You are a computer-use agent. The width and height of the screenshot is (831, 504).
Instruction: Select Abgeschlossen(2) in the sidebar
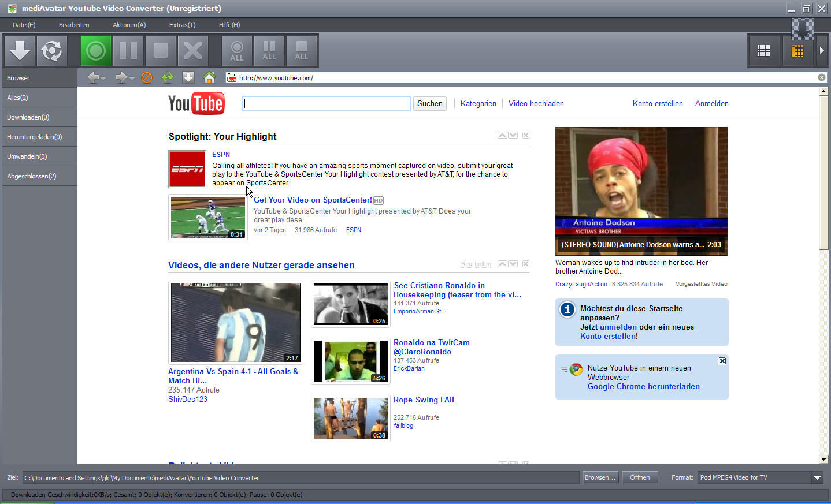coord(32,176)
